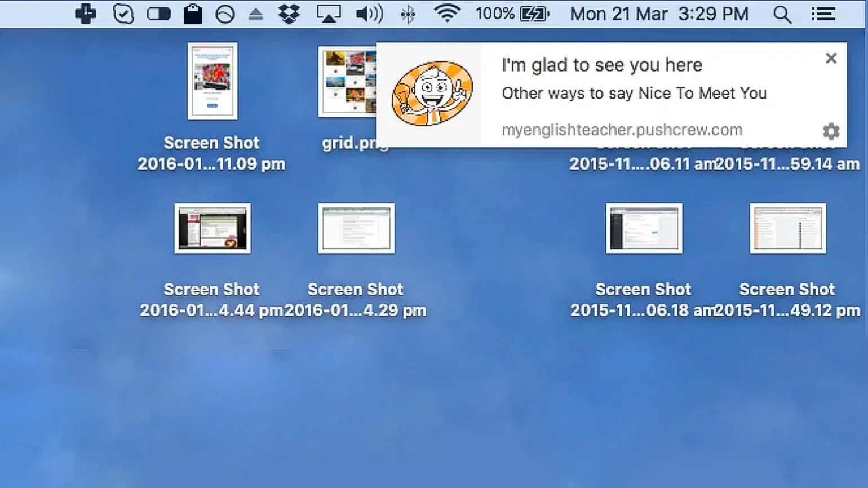The image size is (868, 488).
Task: Click the myenglishteacher.pushcrew.com link text
Action: pos(622,130)
